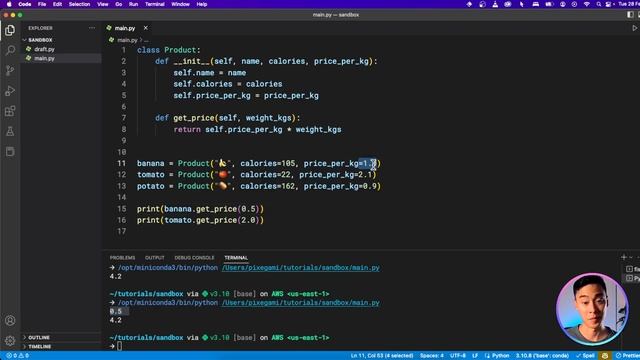Viewport: 640px width, 360px height.
Task: Open the Wi-Fi status menu icon
Action: [x=587, y=4]
